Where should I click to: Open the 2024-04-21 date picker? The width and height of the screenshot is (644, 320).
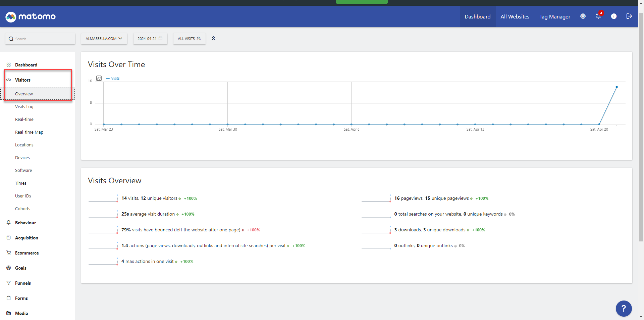[x=150, y=39]
